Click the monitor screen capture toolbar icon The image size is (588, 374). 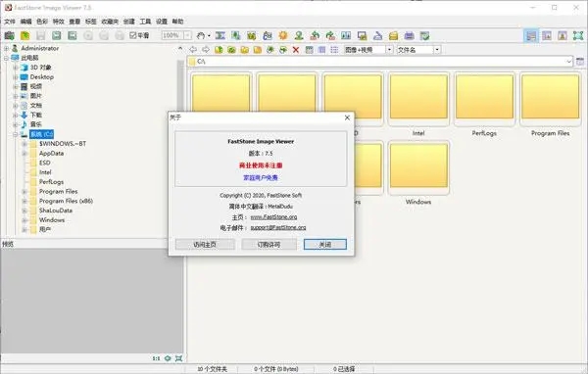[x=362, y=35]
